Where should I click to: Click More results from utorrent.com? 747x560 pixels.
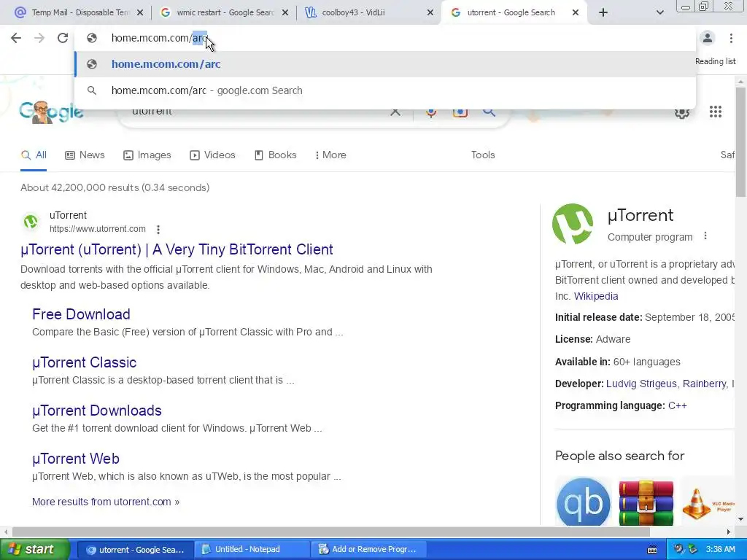click(106, 502)
